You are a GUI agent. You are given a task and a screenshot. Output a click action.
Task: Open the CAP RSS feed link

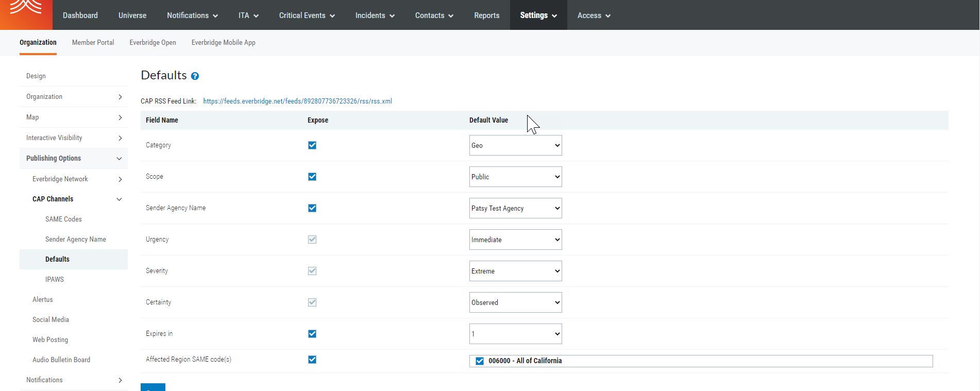pyautogui.click(x=297, y=101)
